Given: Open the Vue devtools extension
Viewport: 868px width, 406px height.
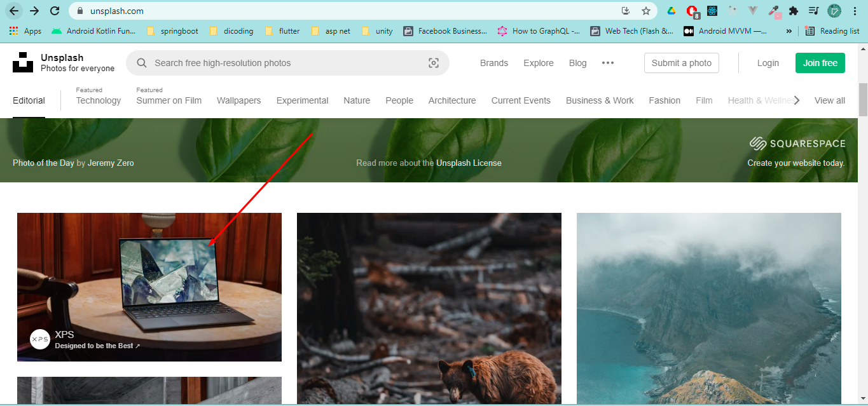Looking at the screenshot, I should (x=754, y=11).
